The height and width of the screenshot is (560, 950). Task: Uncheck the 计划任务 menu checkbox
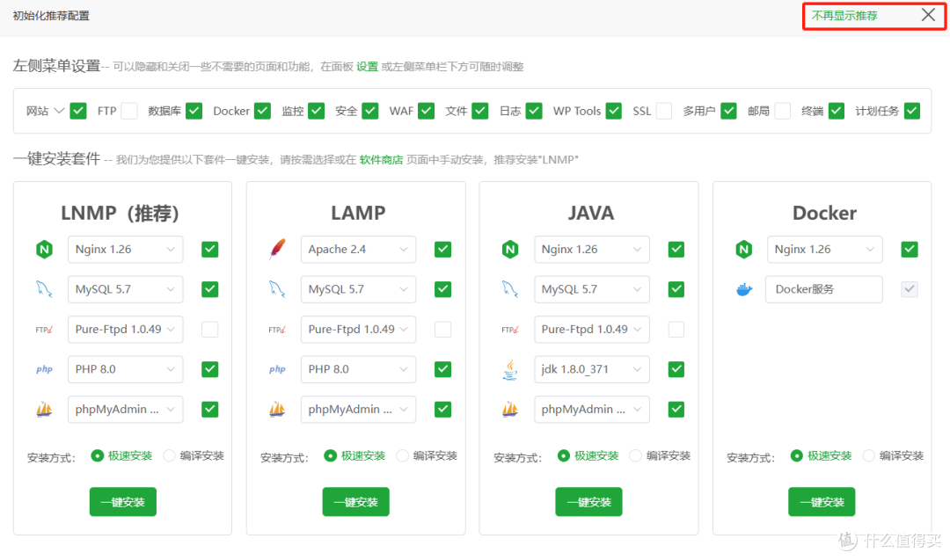(912, 111)
